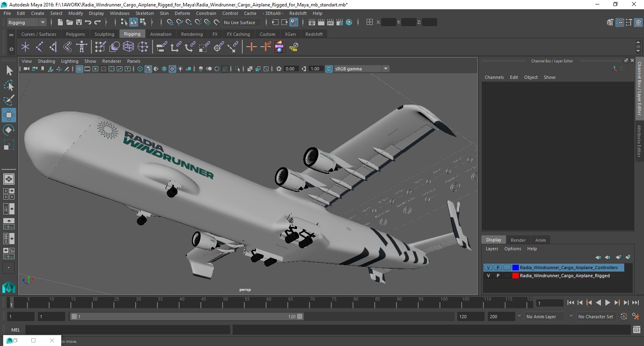Click the Step forward one key button

click(617, 303)
